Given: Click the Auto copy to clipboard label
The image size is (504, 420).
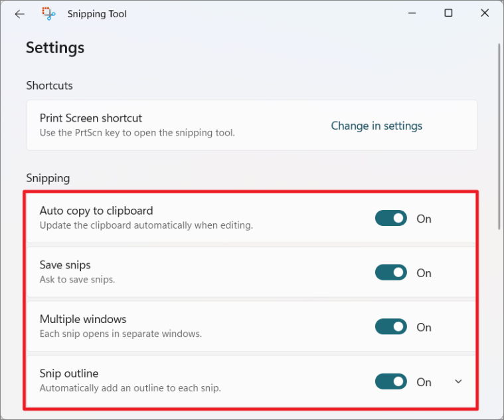Looking at the screenshot, I should click(96, 211).
